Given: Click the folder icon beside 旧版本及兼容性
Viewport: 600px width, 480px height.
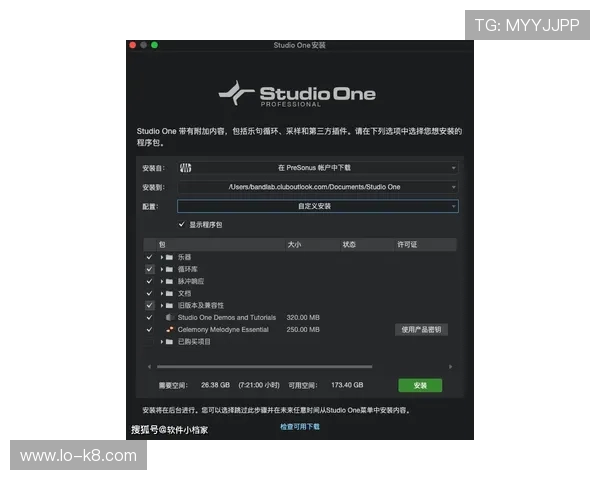Looking at the screenshot, I should coord(169,305).
